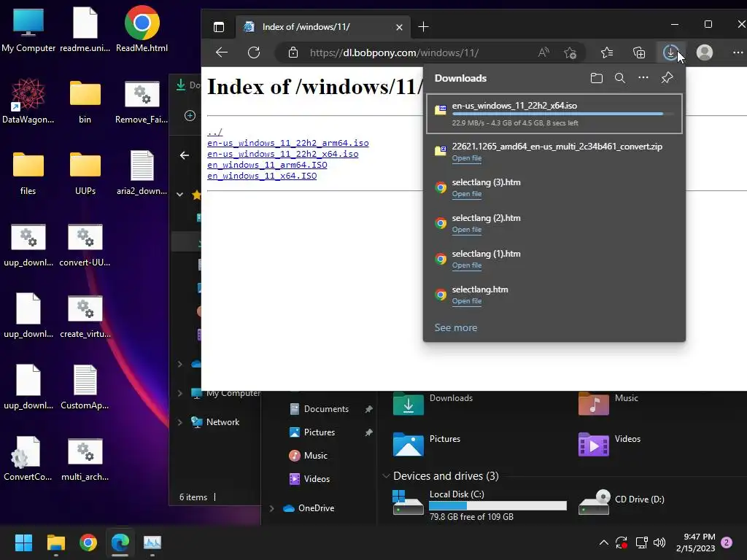Select Pictures in Explorer quick access list
The width and height of the screenshot is (747, 560).
point(320,432)
